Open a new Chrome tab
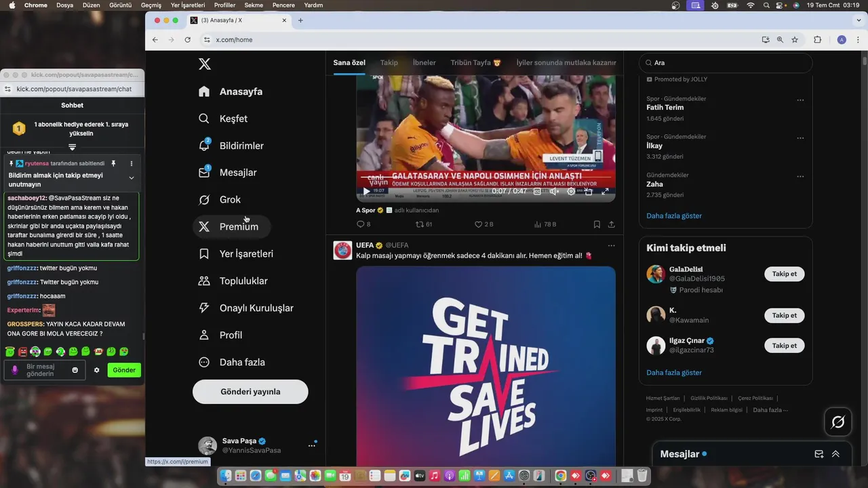 pos(300,20)
